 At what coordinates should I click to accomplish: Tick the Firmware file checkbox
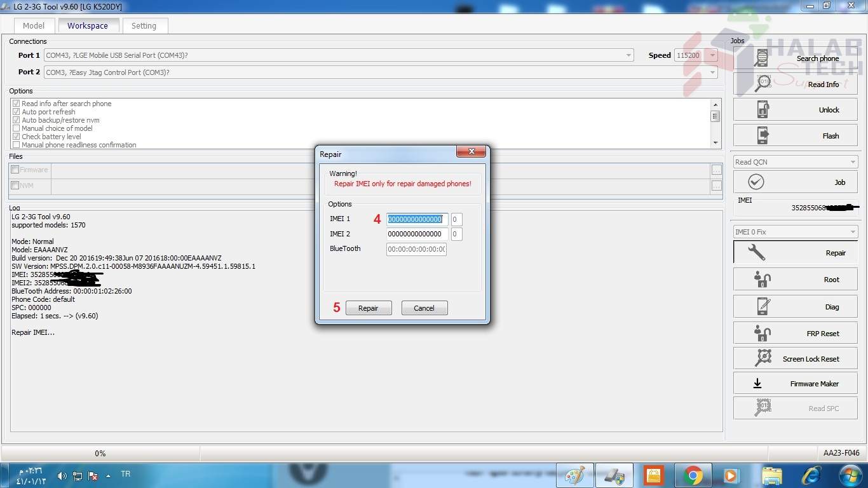pos(15,170)
